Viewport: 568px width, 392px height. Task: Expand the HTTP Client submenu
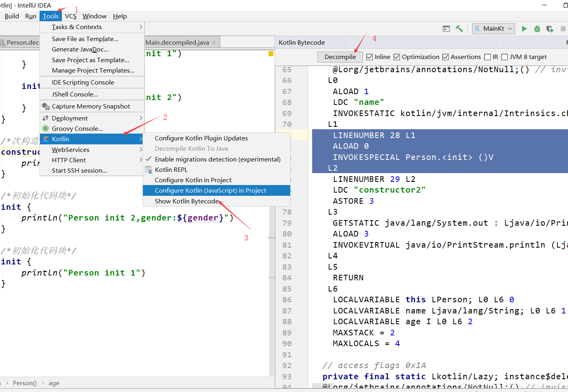pyautogui.click(x=92, y=160)
